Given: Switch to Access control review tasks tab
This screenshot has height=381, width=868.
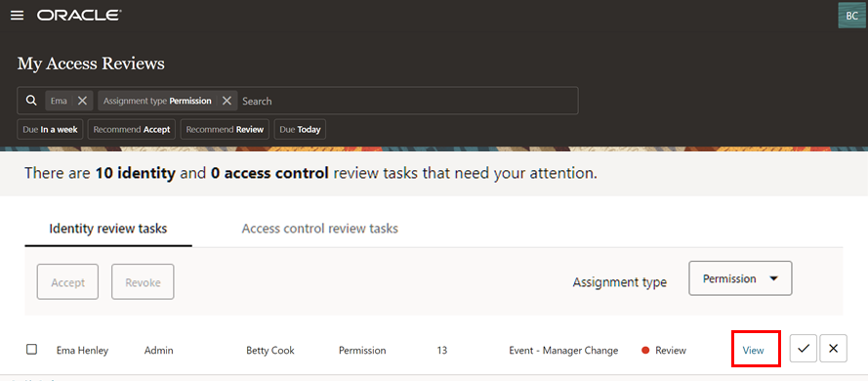Looking at the screenshot, I should (x=320, y=229).
